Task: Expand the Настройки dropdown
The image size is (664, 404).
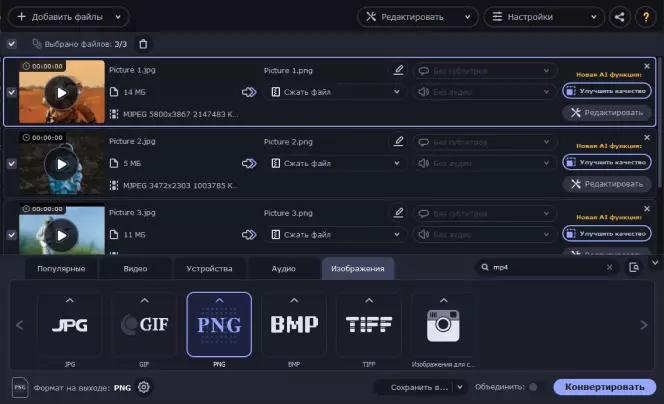Action: coord(593,17)
